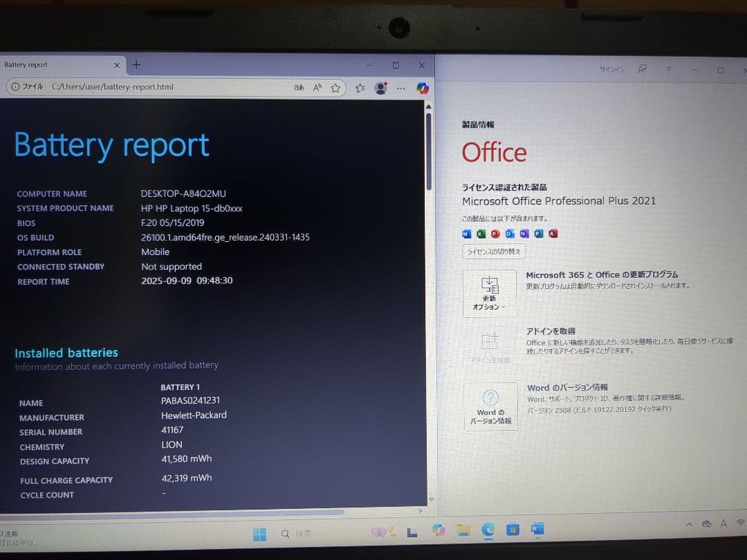Open the Edge settings ellipsis menu

pos(400,88)
